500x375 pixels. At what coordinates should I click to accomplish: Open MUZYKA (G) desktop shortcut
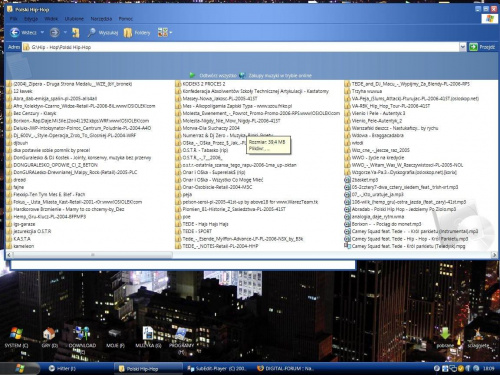tap(148, 337)
